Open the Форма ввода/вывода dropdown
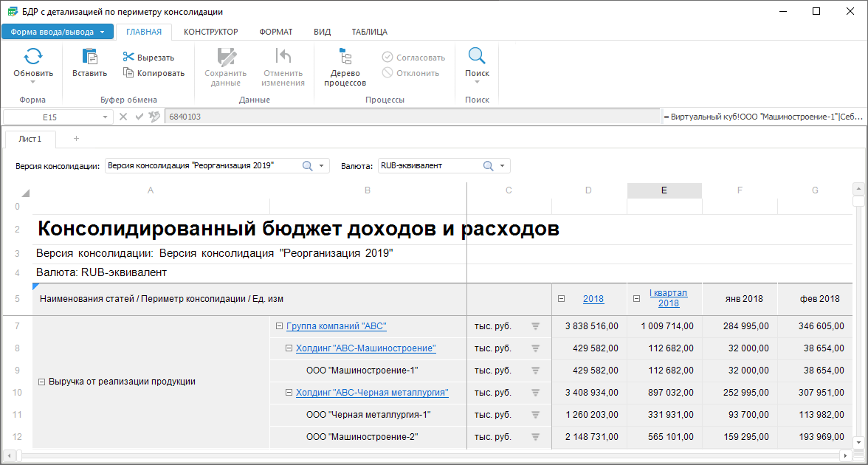868x465 pixels. pos(58,32)
